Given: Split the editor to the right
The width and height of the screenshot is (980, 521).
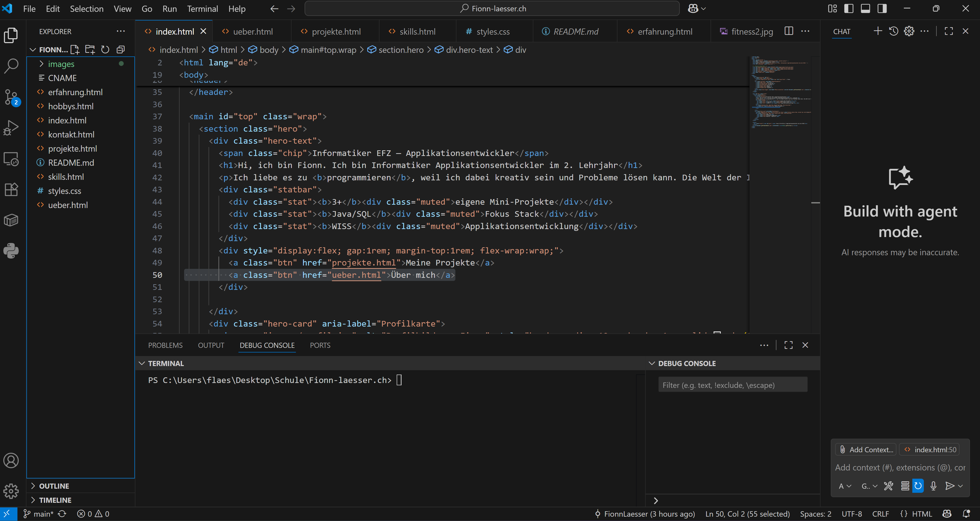Looking at the screenshot, I should (x=789, y=31).
